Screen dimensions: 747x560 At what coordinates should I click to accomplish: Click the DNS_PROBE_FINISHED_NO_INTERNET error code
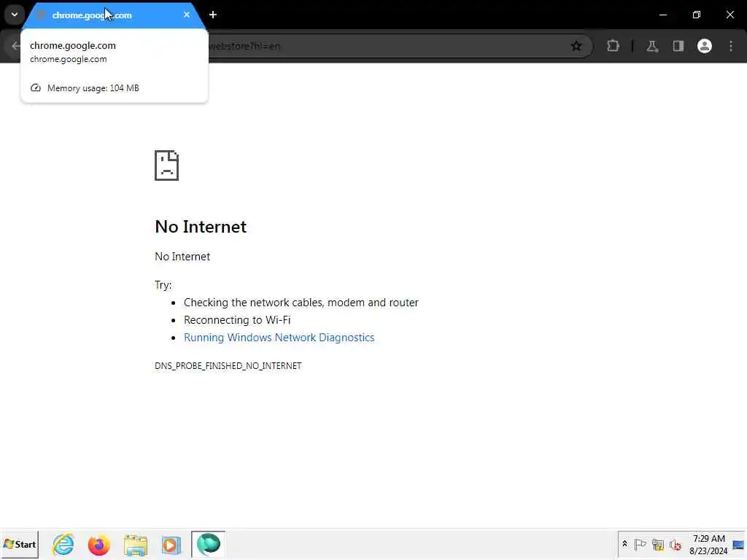tap(228, 366)
